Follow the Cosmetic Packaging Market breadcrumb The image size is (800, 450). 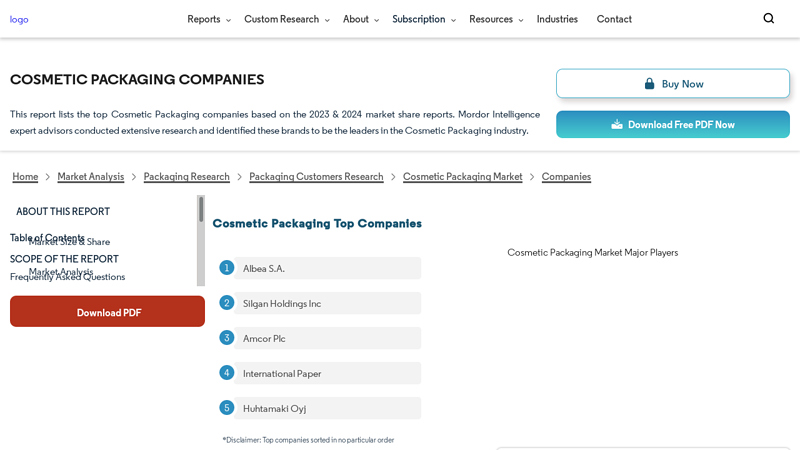pos(462,177)
